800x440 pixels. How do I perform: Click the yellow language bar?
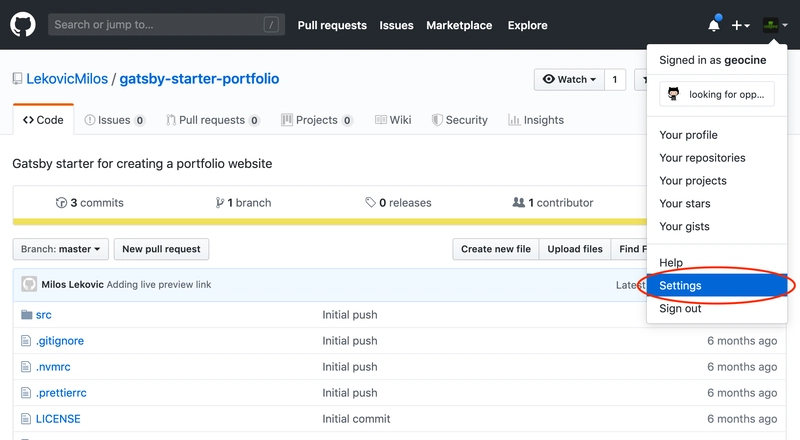330,222
